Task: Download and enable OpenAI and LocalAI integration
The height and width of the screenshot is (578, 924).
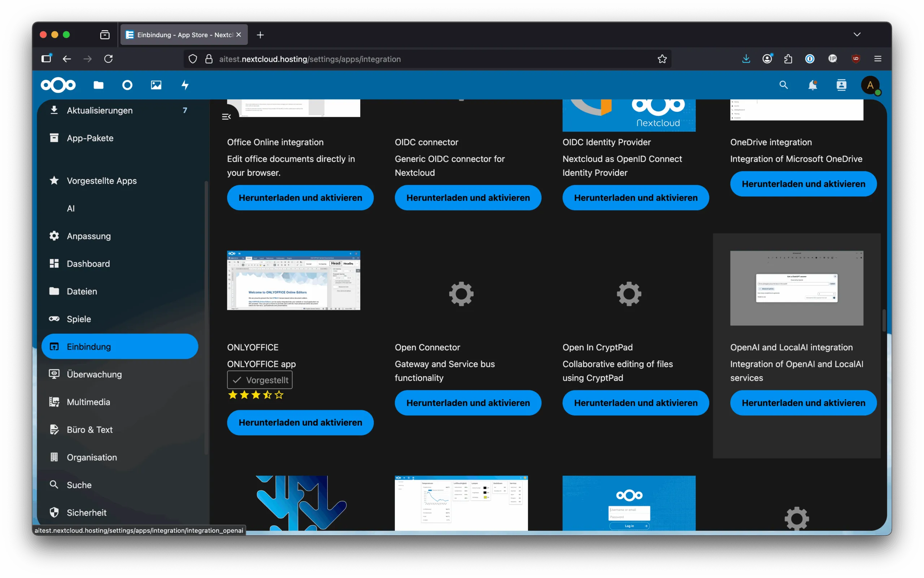Action: [x=803, y=403]
